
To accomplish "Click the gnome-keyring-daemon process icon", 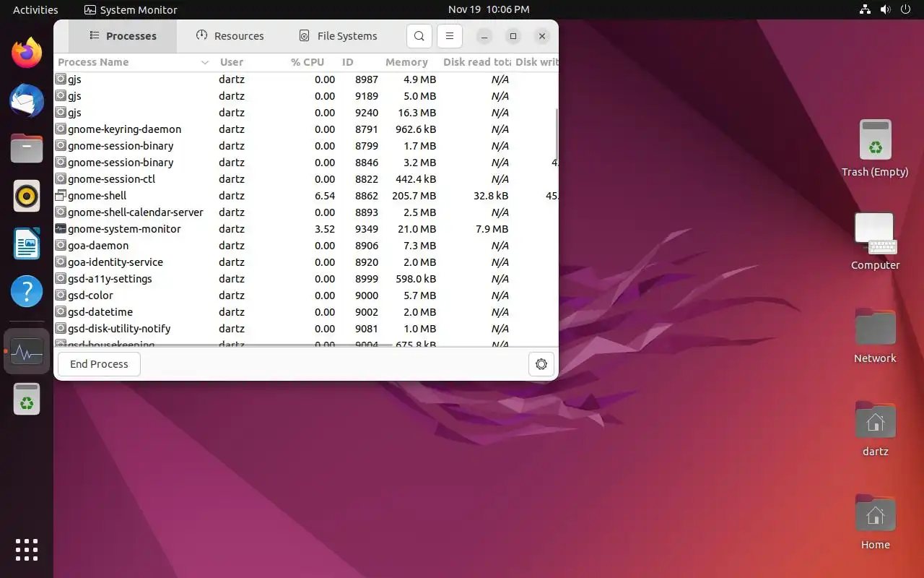I will tap(61, 129).
